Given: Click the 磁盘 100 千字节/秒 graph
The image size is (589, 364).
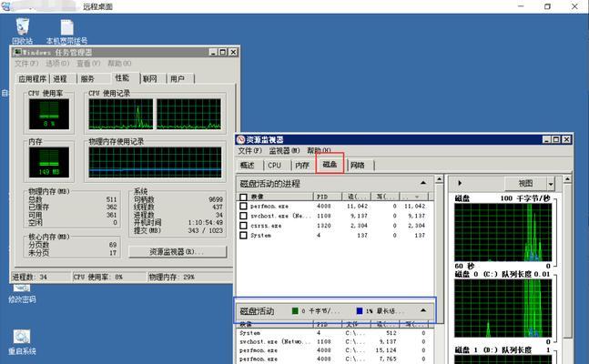Looking at the screenshot, I should [503, 233].
